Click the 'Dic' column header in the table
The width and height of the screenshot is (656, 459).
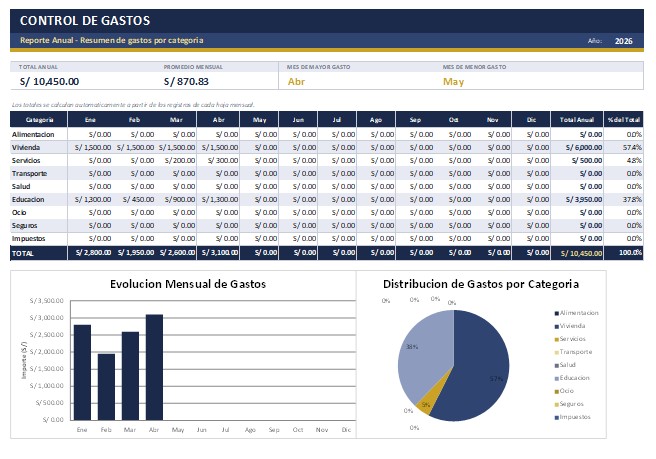531,120
